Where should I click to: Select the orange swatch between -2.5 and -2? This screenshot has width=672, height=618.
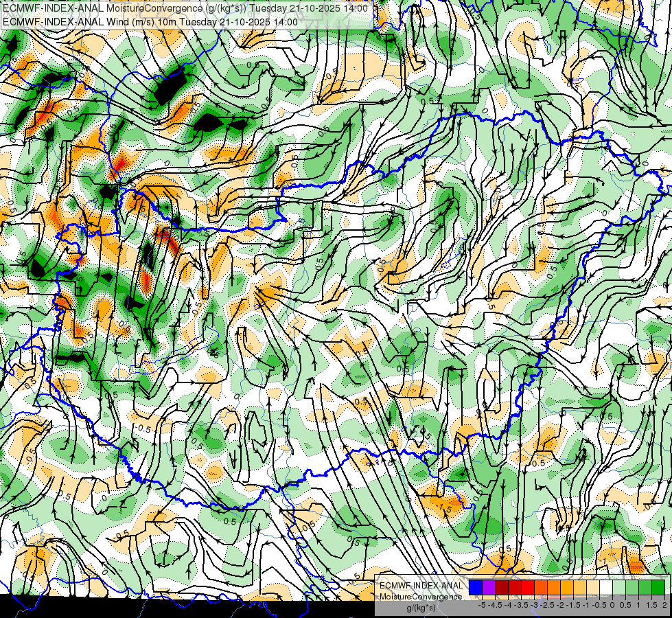(554, 588)
